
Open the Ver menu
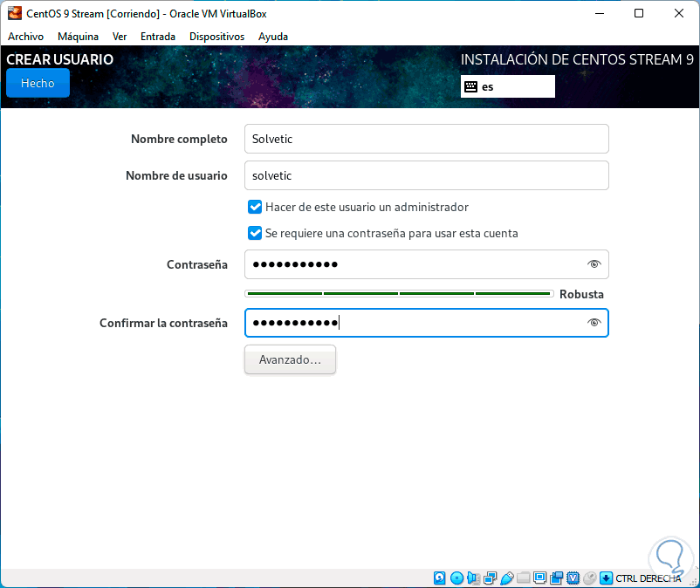[x=120, y=37]
